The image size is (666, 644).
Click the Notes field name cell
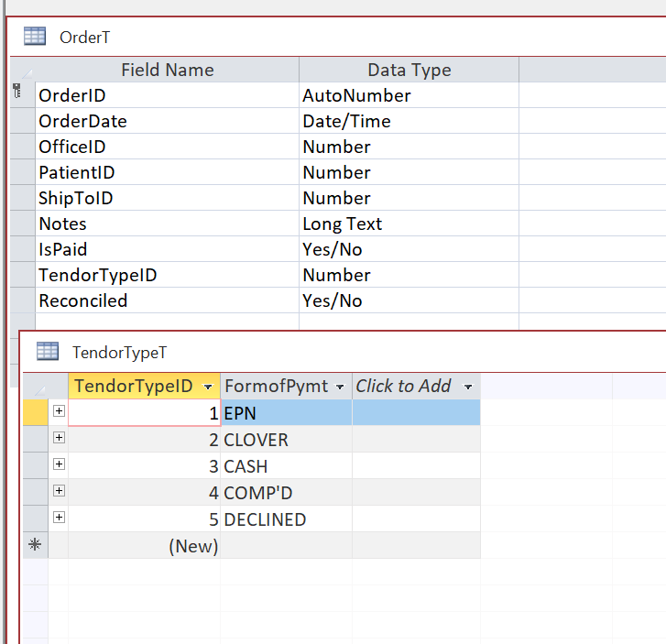(x=168, y=224)
